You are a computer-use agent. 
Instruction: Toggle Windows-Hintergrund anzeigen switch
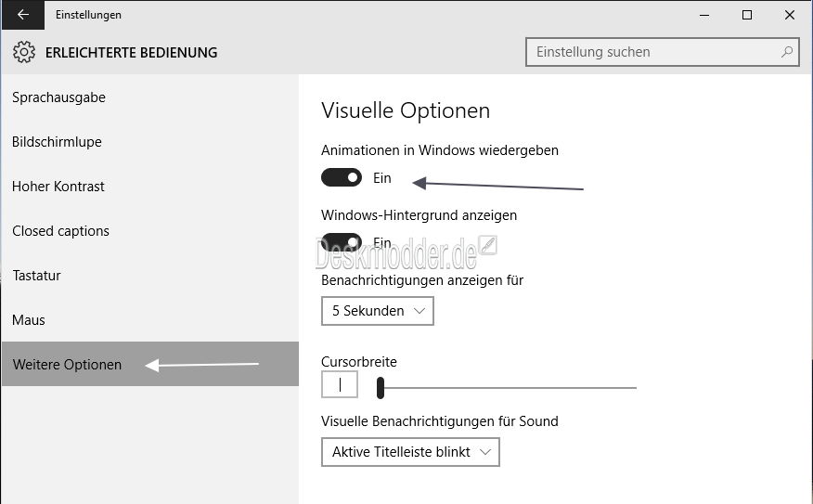pyautogui.click(x=342, y=242)
